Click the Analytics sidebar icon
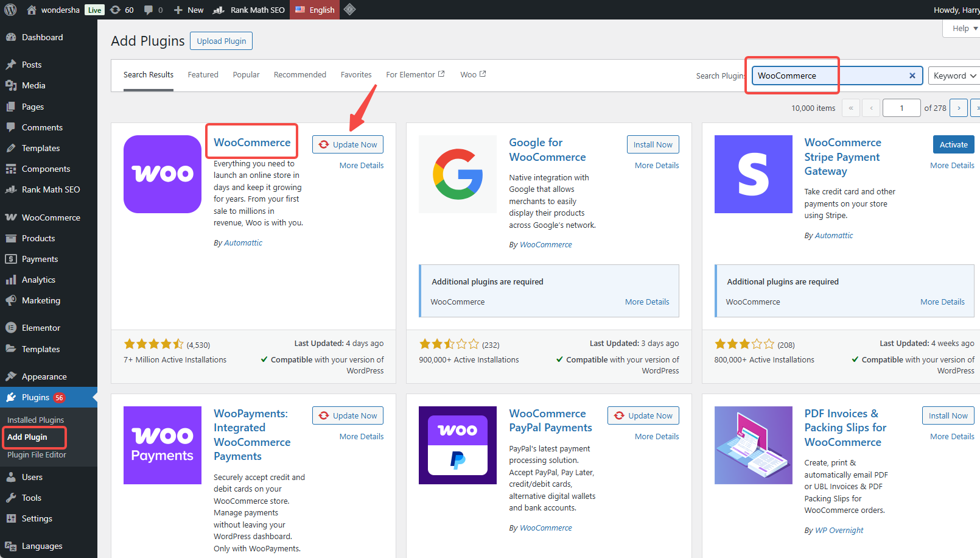This screenshot has height=558, width=980. 11,280
